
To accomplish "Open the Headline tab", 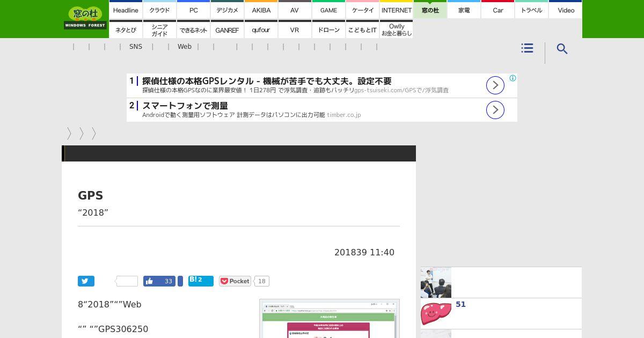I will point(126,10).
